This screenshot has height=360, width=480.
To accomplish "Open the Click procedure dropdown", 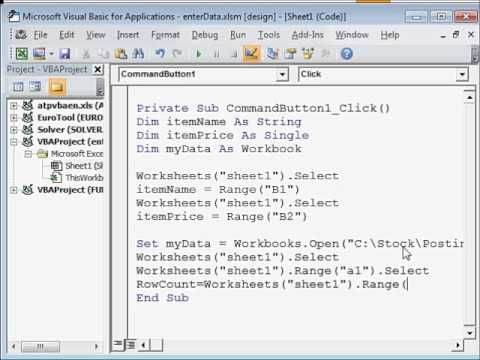I will (462, 74).
